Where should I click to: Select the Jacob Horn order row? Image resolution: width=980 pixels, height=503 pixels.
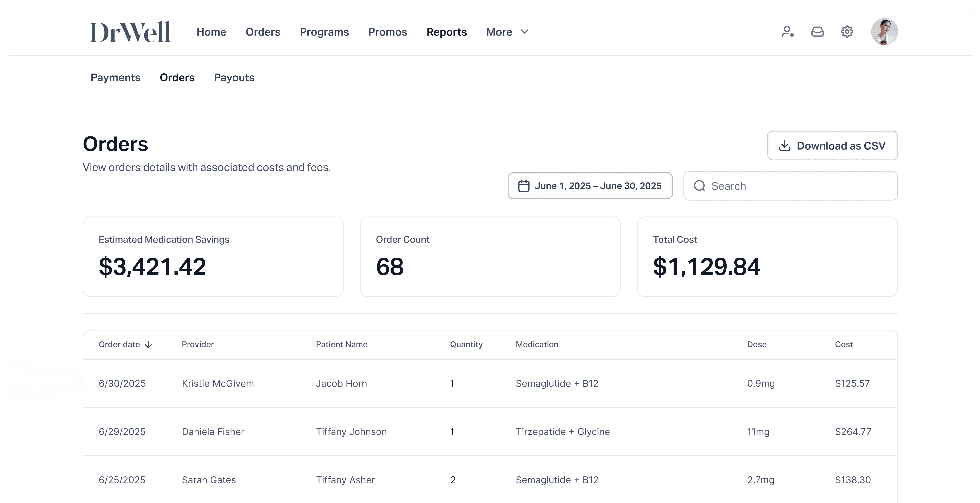pyautogui.click(x=341, y=383)
